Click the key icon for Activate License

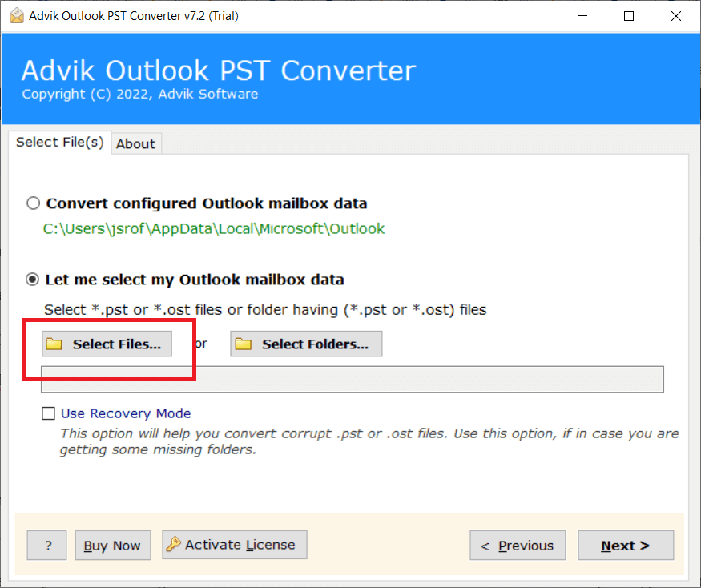click(x=173, y=545)
